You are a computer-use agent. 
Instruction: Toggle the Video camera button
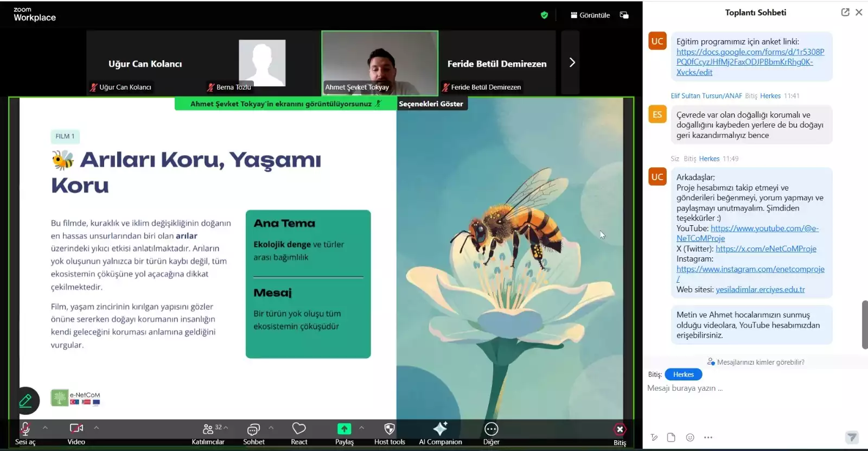pos(76,433)
